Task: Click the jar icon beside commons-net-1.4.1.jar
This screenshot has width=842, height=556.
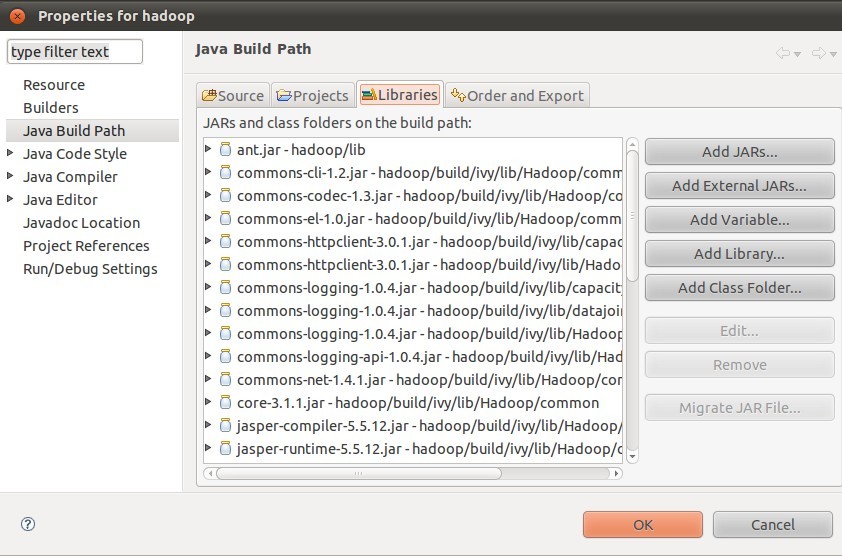Action: pyautogui.click(x=226, y=380)
